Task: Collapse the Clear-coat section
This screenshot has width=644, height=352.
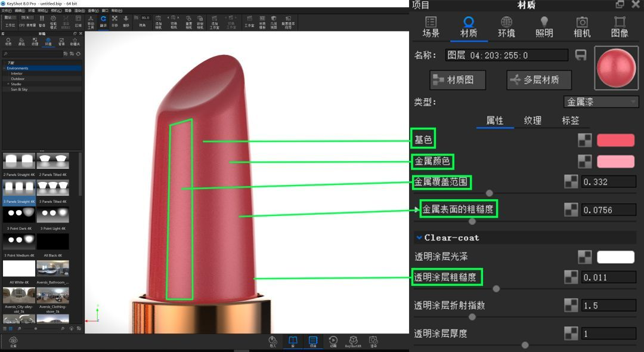Action: pos(419,237)
